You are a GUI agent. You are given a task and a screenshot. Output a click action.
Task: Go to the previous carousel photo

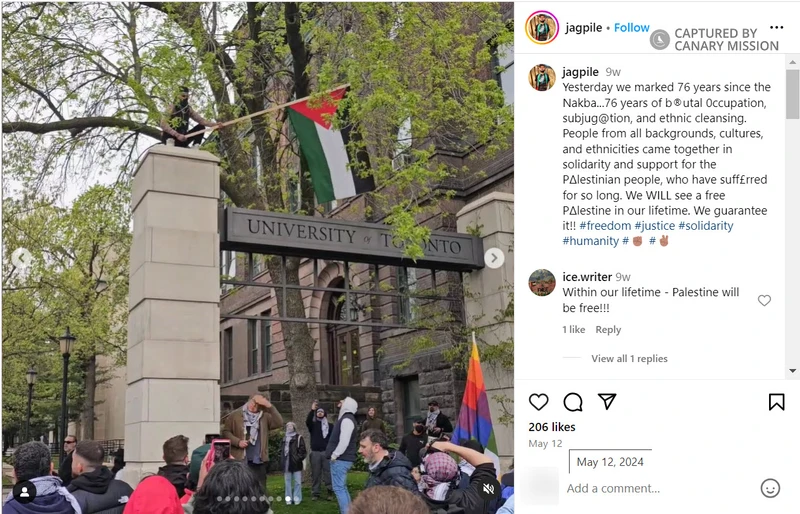[21, 258]
